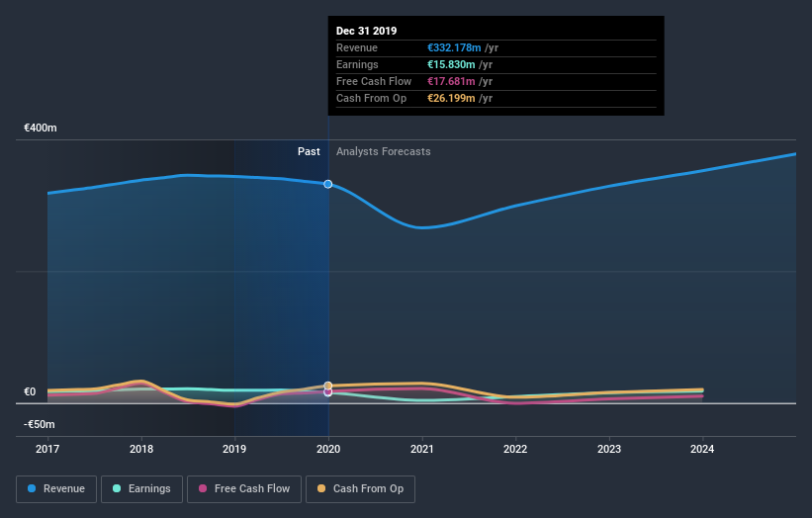Toggle the Free Cash Flow legend series

[x=244, y=489]
